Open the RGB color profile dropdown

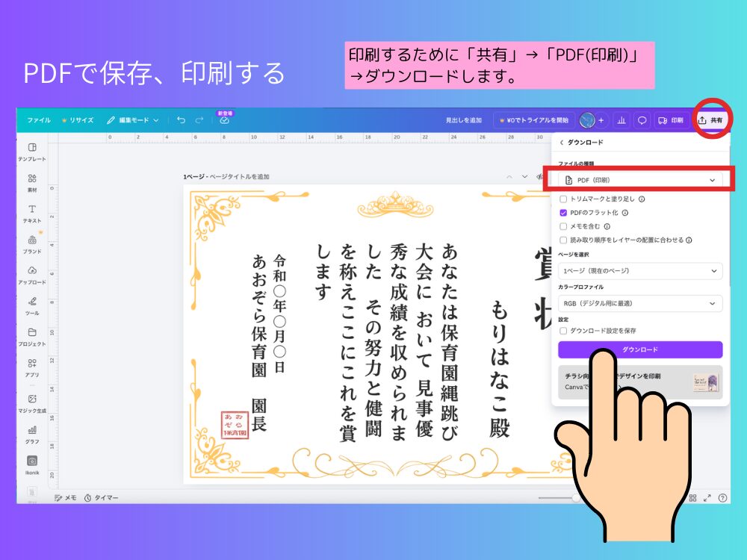click(x=640, y=303)
